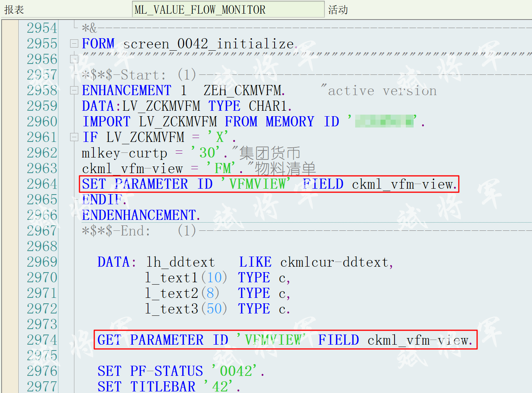Viewport: 532px width, 393px height.
Task: Click the 报表 label
Action: (14, 10)
